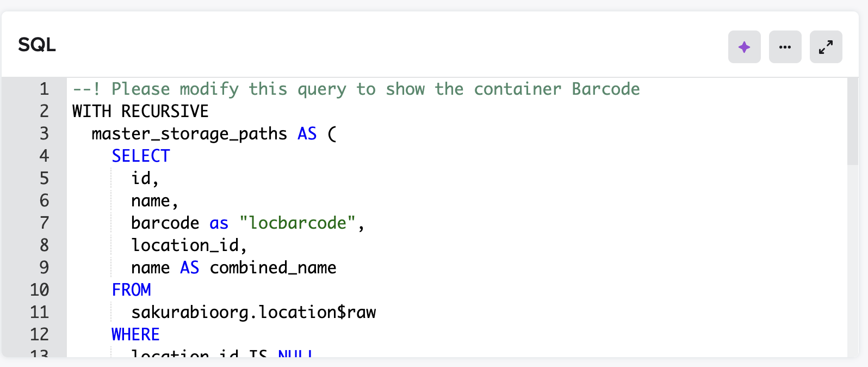
Task: Click the barcode column on line 7
Action: 165,223
